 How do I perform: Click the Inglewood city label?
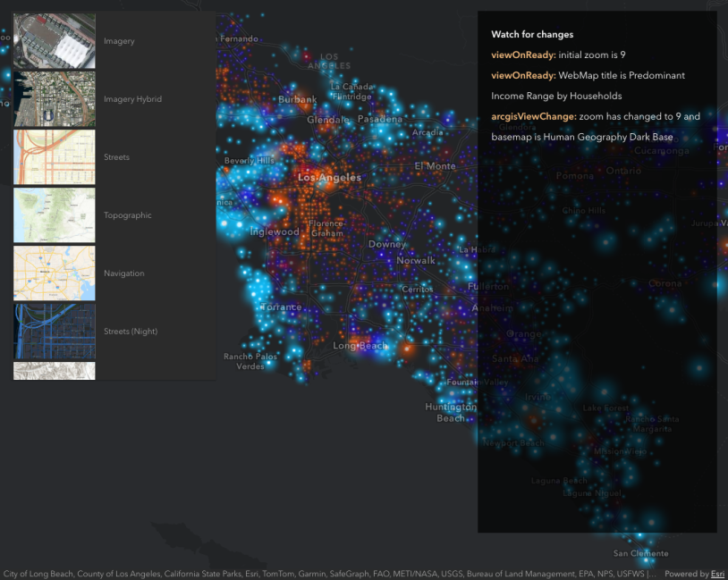coord(275,231)
